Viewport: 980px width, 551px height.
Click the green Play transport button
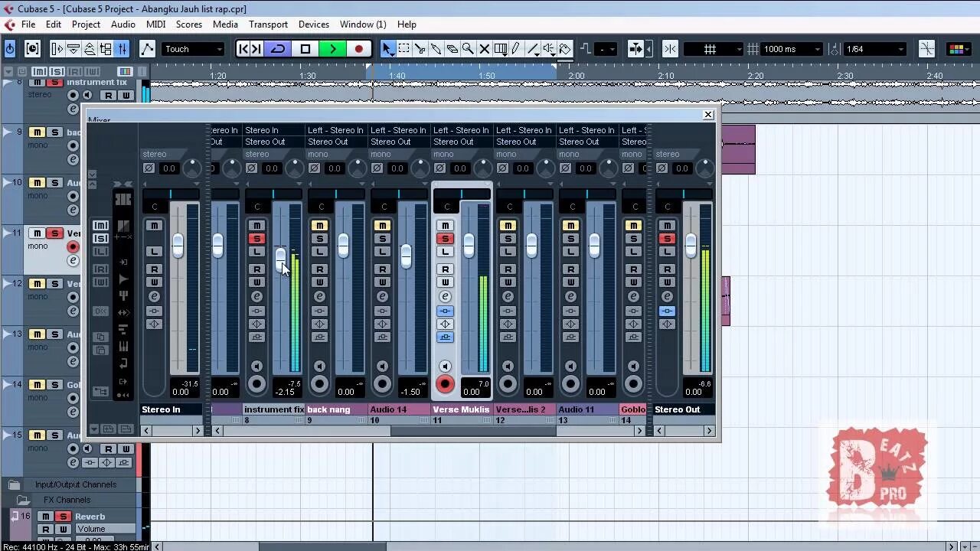(332, 49)
